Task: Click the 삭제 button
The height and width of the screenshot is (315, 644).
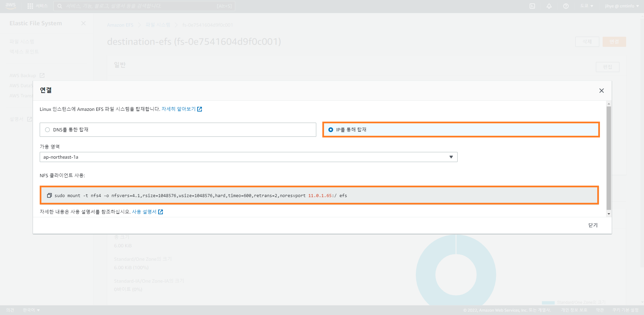Action: point(587,42)
